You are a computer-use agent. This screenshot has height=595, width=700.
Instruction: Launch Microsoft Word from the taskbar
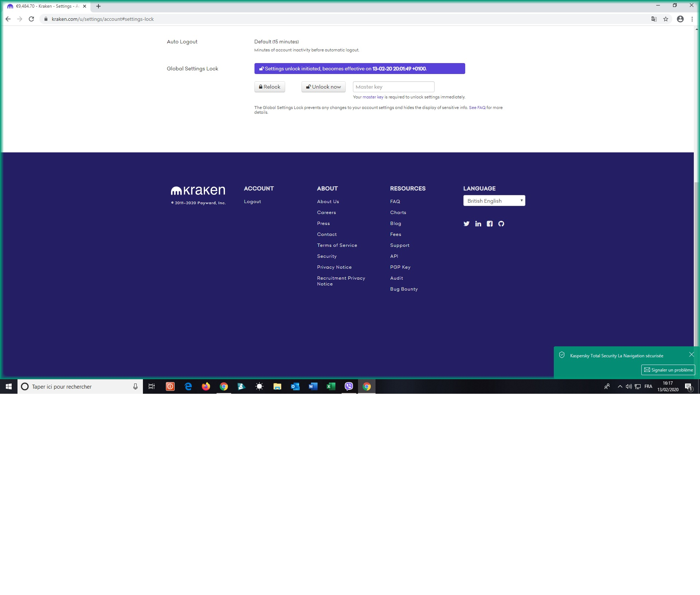click(x=313, y=386)
